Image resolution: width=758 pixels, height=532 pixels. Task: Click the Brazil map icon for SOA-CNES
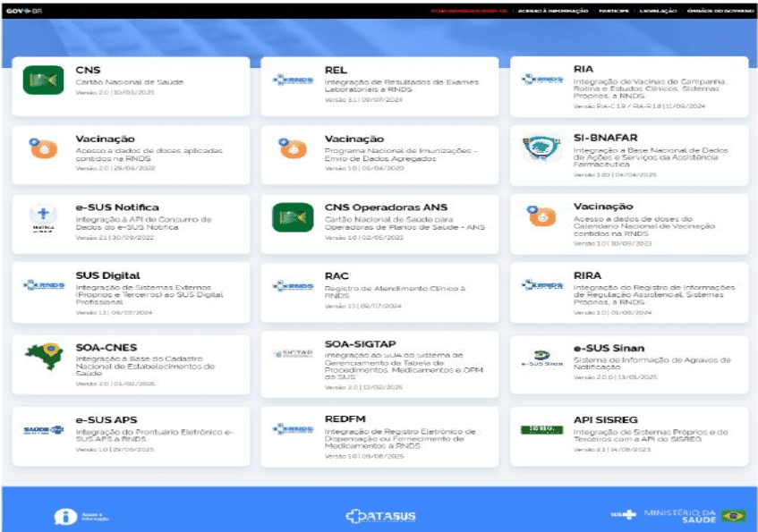44,356
